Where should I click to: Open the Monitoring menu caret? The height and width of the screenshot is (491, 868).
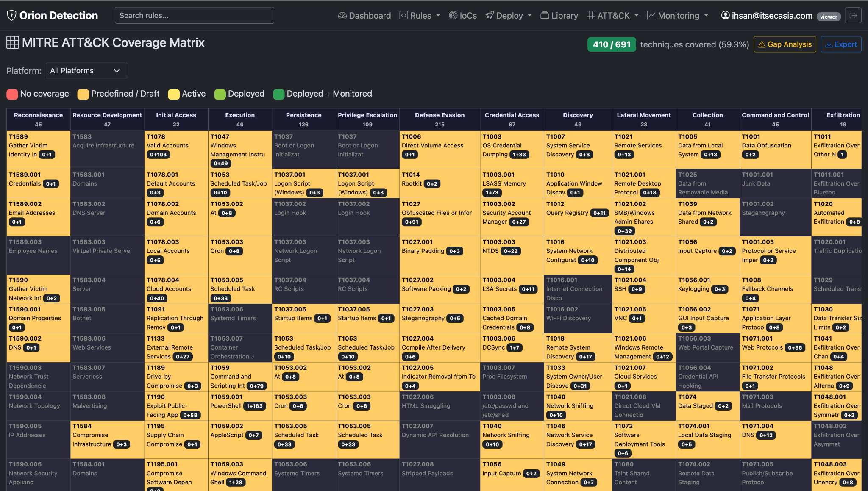tap(706, 16)
